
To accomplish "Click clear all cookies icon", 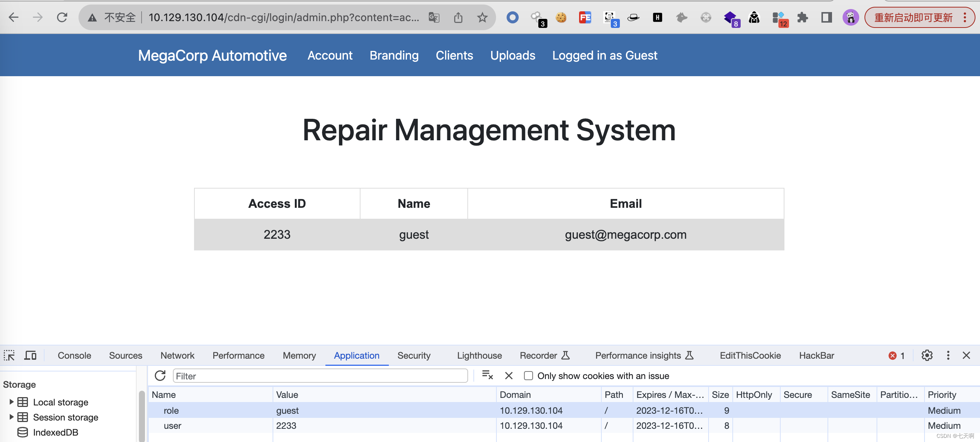I will pyautogui.click(x=487, y=376).
